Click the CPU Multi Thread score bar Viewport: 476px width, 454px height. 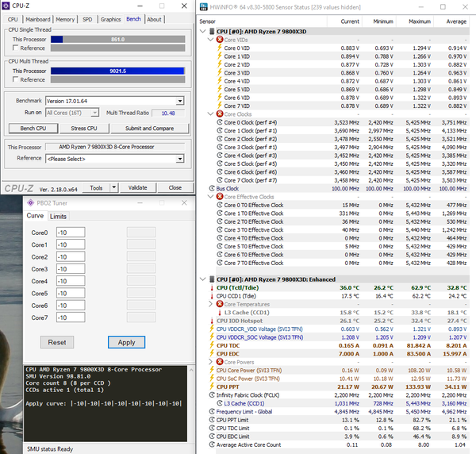coord(117,71)
